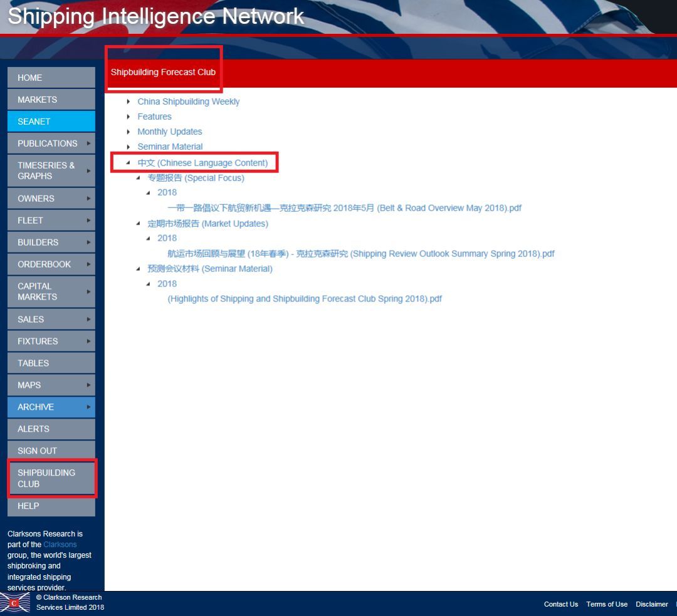Click the SALES submenu arrow
This screenshot has width=677, height=616.
(x=88, y=320)
